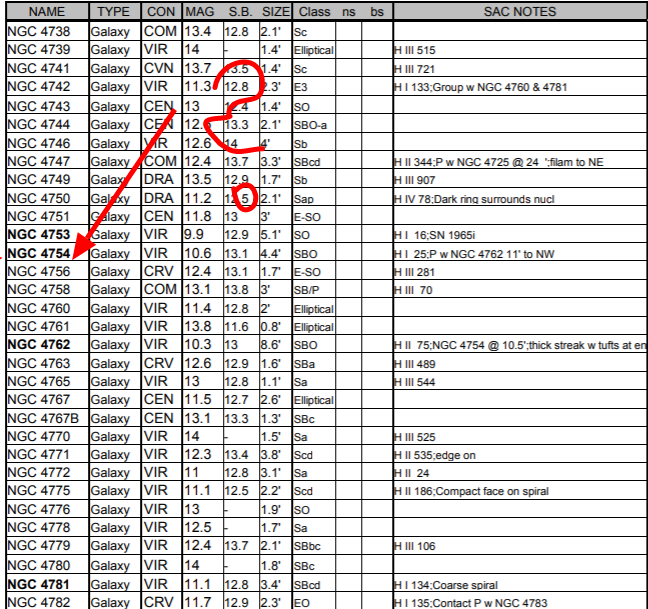Screen dimensions: 648x609
Task: Click the note 'H II 535;edge on'
Action: [x=435, y=455]
